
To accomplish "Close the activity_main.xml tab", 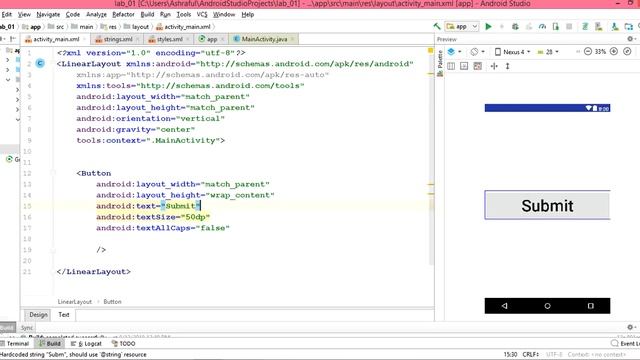I will pos(85,39).
